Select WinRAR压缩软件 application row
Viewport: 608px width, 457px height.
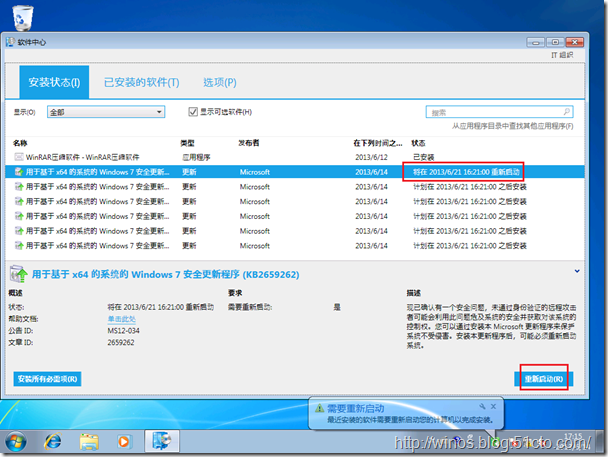click(x=295, y=157)
